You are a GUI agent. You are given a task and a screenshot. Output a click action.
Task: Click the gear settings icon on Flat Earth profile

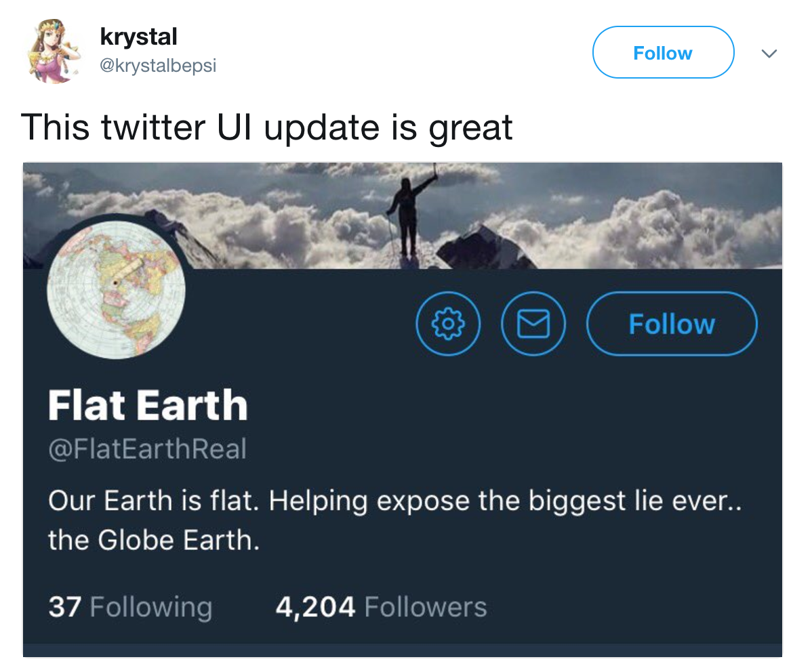[x=448, y=324]
